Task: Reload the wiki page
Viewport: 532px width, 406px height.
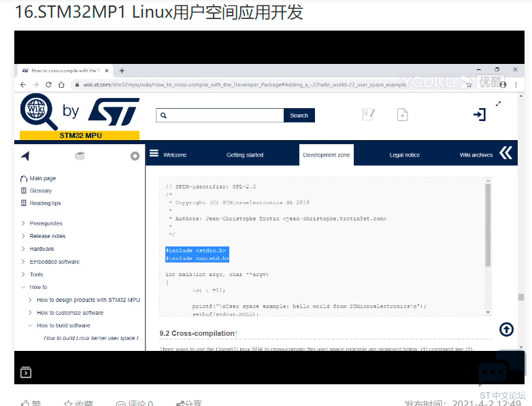Action: point(48,85)
